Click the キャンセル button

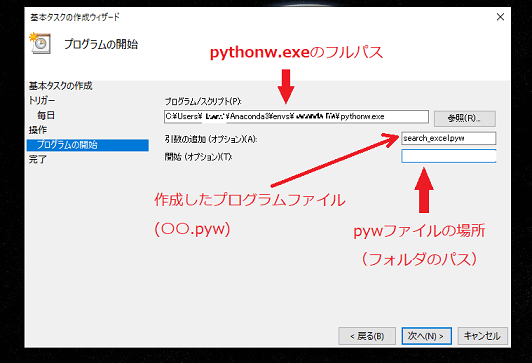click(482, 336)
